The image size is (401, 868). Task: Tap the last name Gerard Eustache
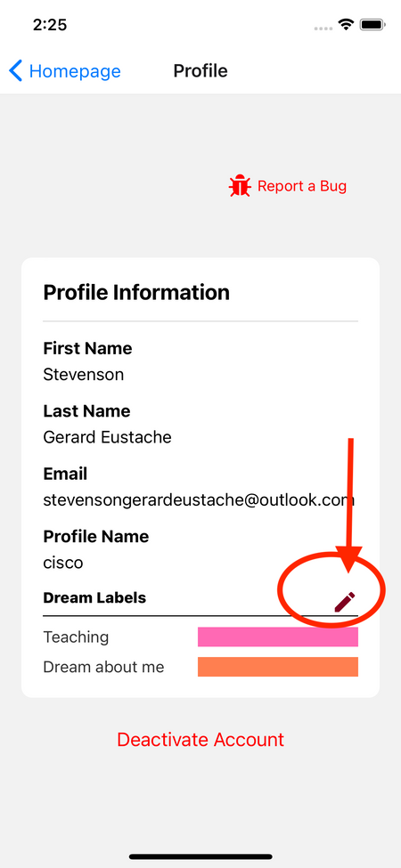108,437
